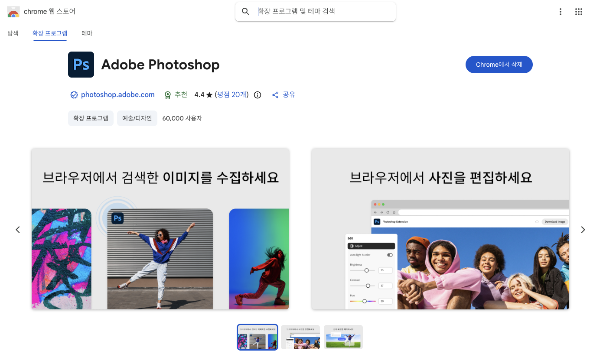
Task: Open the photoshop.adobe.com link
Action: tap(118, 95)
